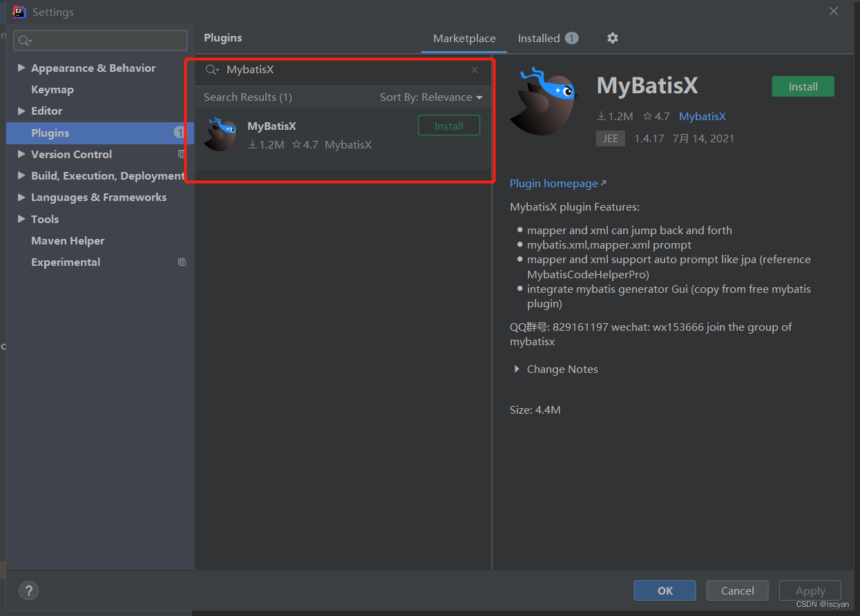Screen dimensions: 860x616
Task: Open Sort By: Relevance dropdown
Action: point(431,97)
